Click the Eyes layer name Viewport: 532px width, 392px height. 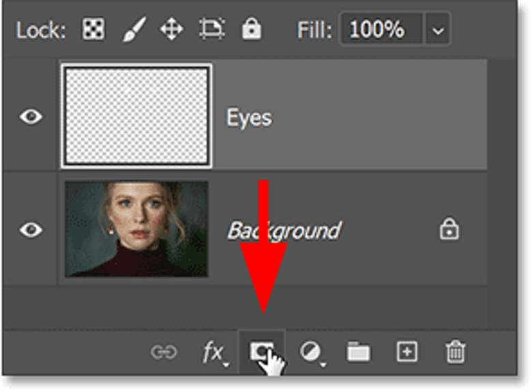[x=249, y=118]
